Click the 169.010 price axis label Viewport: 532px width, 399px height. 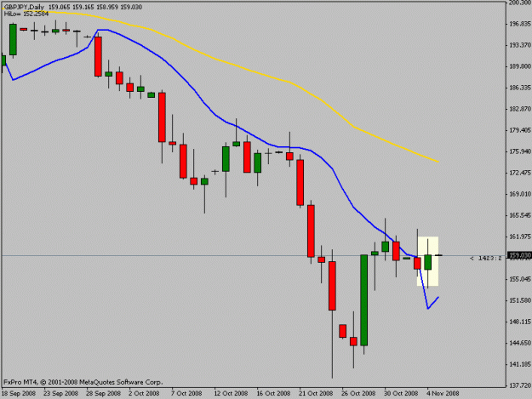[x=520, y=194]
